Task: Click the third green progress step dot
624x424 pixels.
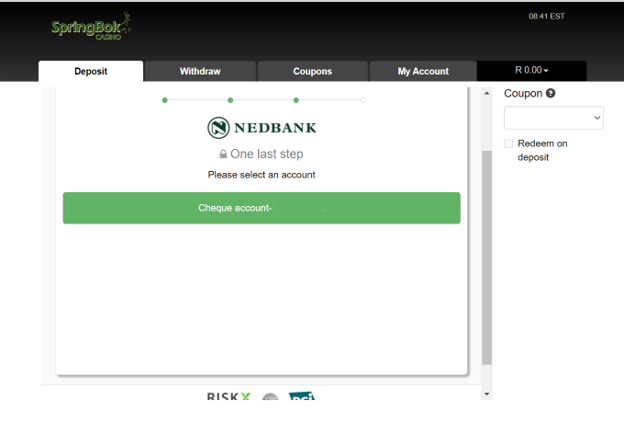Action: click(296, 100)
